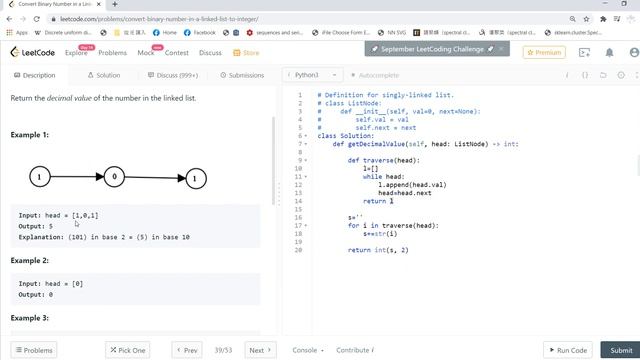Viewport: 640px width, 360px height.
Task: Open the sequences and series bookmark
Action: 275,32
